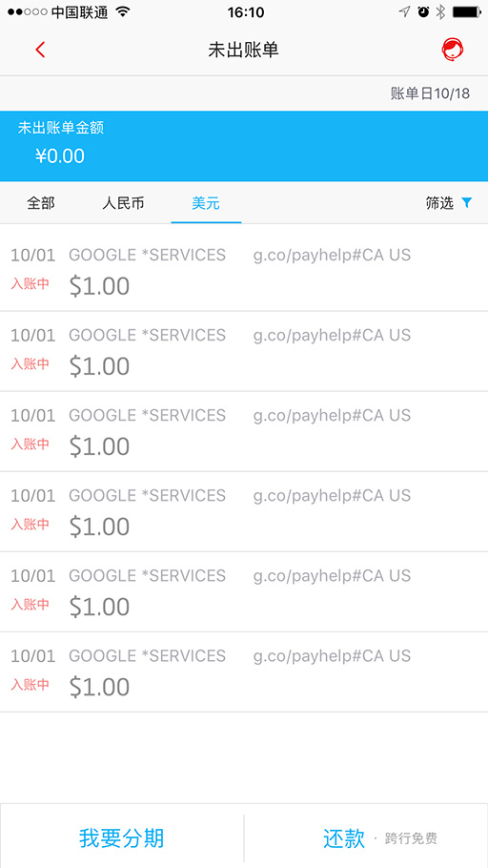Image resolution: width=488 pixels, height=868 pixels.
Task: Tap the Bluetooth status icon
Action: pos(440,11)
